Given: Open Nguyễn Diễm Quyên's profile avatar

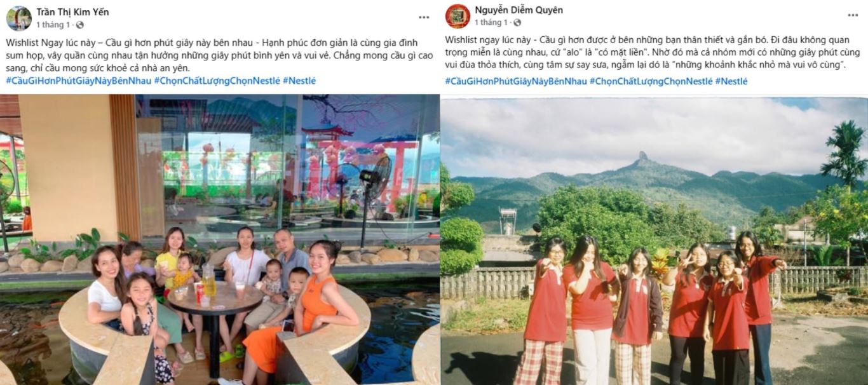Looking at the screenshot, I should click(x=458, y=17).
